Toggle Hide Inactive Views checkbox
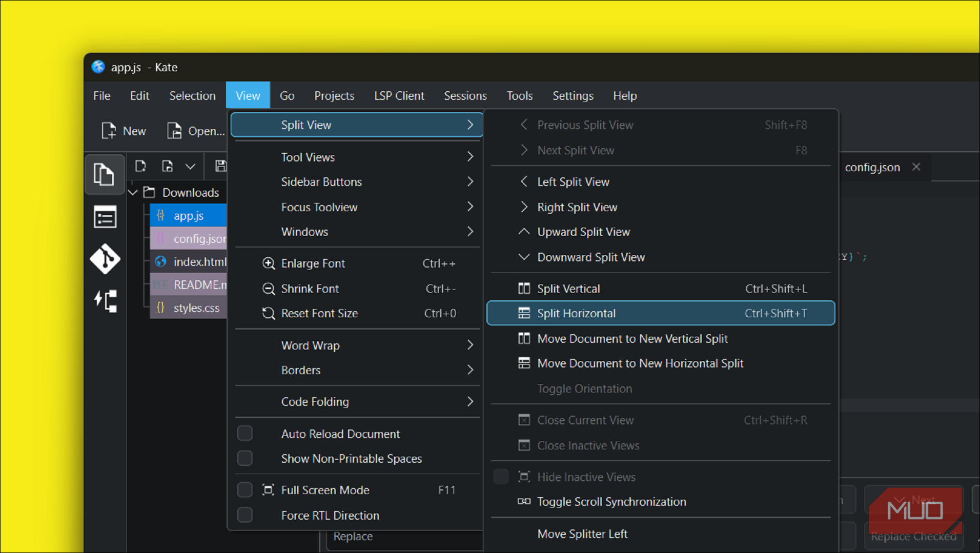 coord(501,477)
